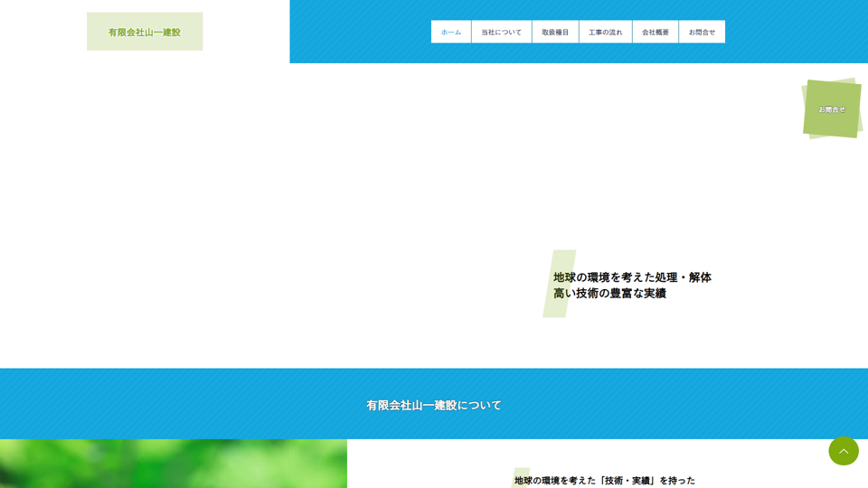Click the 有限会社山一建設について section heading
The image size is (868, 488).
[x=434, y=405]
